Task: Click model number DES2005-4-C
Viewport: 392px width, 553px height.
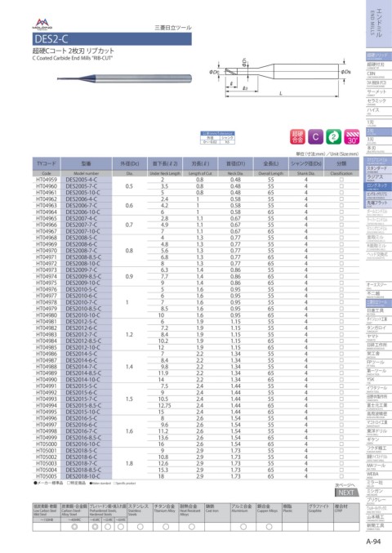Action: pos(82,180)
